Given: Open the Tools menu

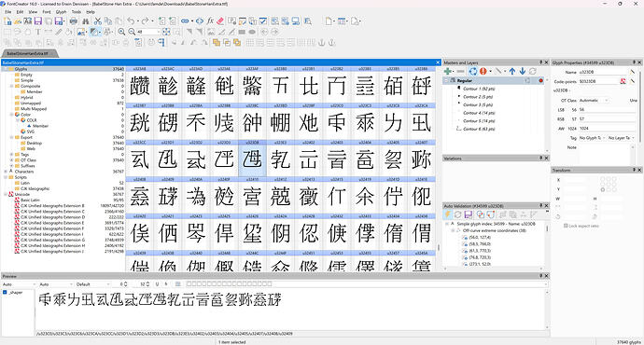Looking at the screenshot, I should click(77, 12).
